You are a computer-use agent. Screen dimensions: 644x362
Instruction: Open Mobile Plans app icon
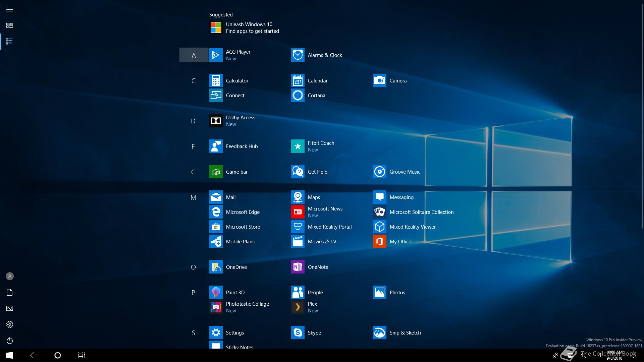[x=216, y=241]
